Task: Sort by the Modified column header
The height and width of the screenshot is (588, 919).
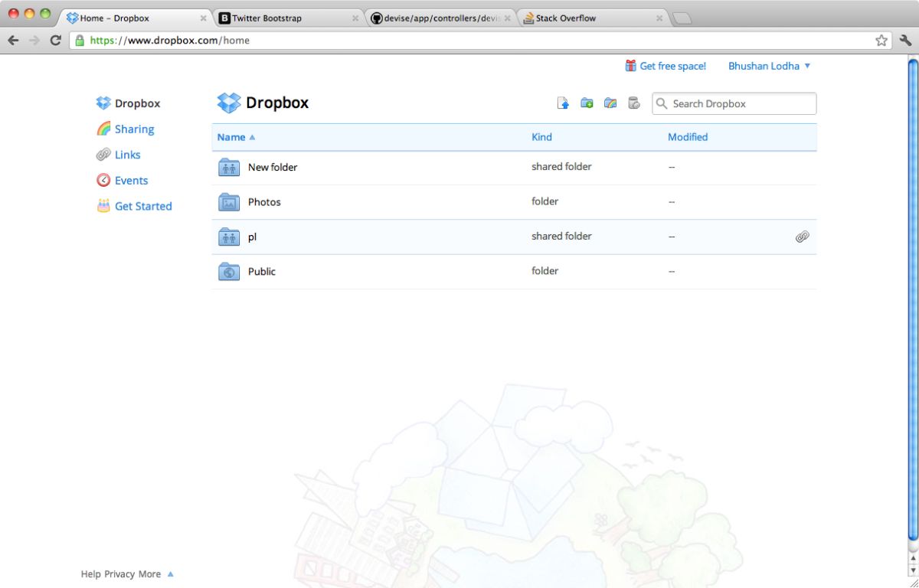Action: coord(688,137)
